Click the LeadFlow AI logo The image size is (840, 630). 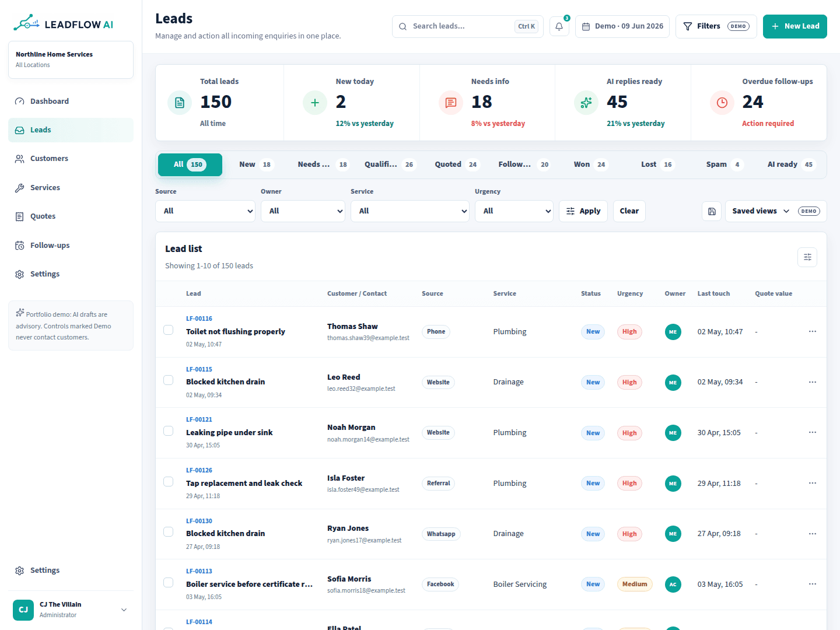click(63, 23)
